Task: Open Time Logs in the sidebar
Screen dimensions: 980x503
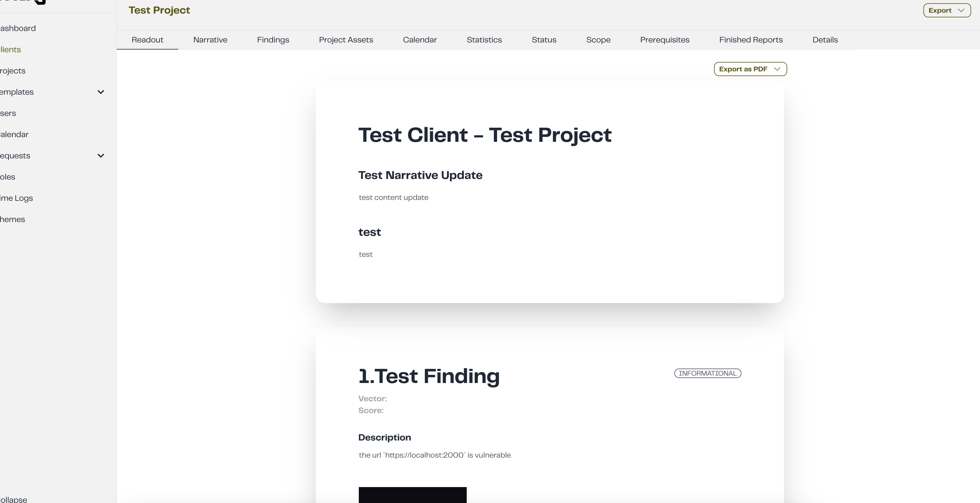Action: click(16, 198)
